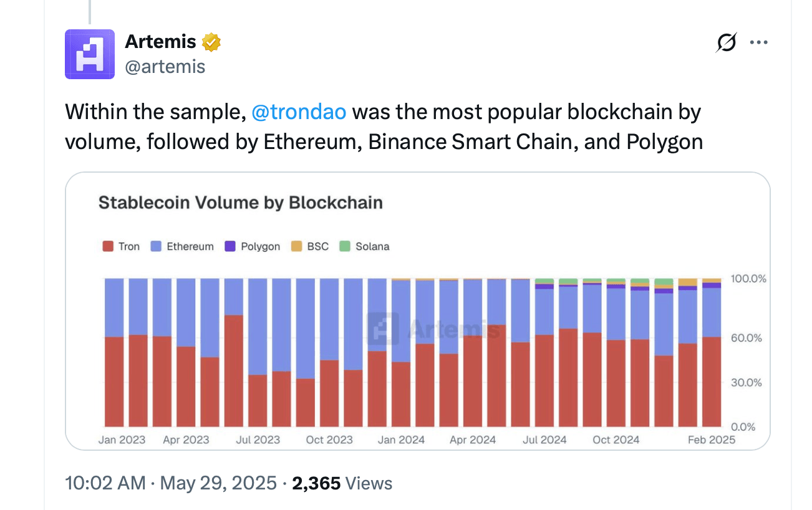The image size is (812, 510).
Task: Click the 2,365 Views count
Action: [342, 483]
